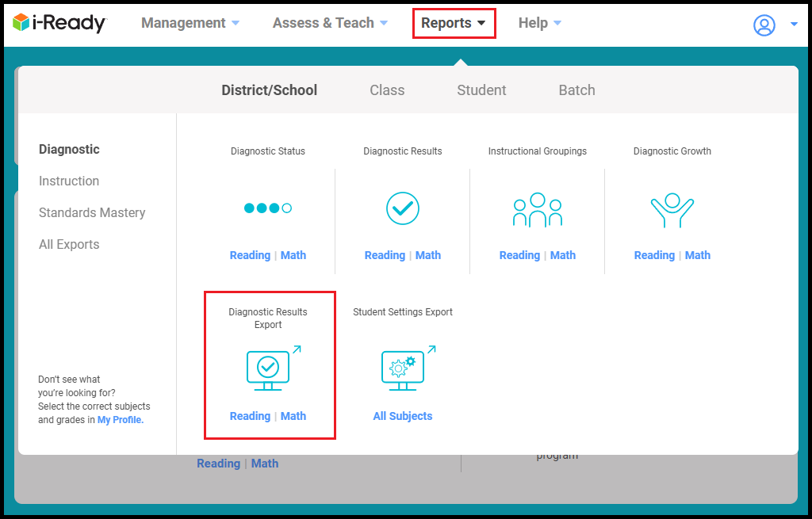
Task: Collapse the Reports menu
Action: [454, 23]
